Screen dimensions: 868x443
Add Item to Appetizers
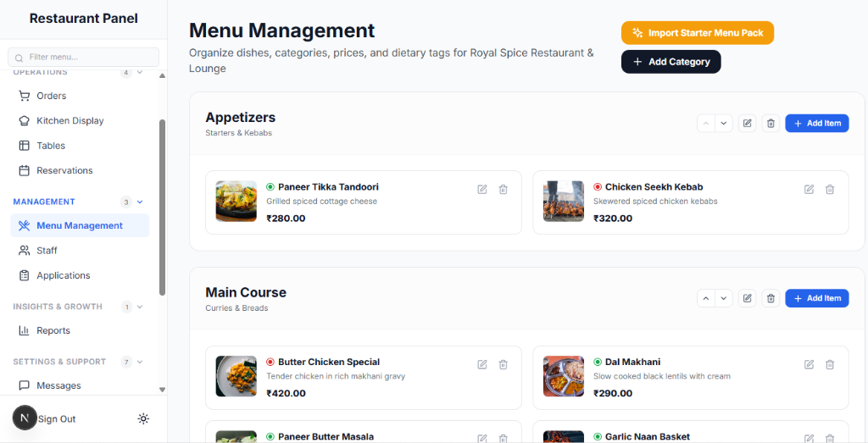[x=817, y=124]
